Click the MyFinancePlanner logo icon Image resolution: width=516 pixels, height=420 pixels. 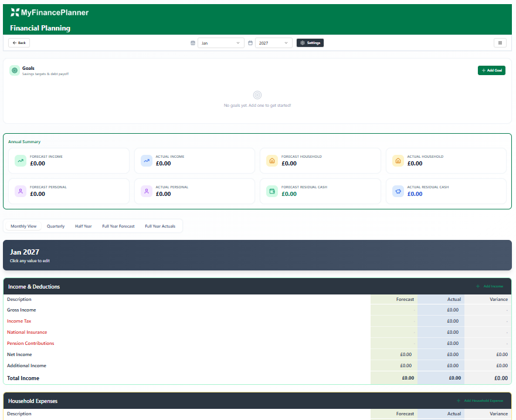[x=15, y=12]
